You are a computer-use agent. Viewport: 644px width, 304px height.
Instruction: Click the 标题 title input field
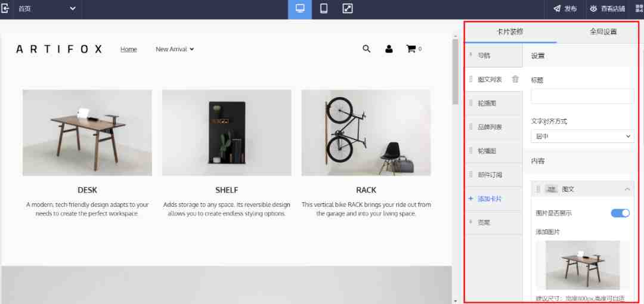[x=583, y=96]
